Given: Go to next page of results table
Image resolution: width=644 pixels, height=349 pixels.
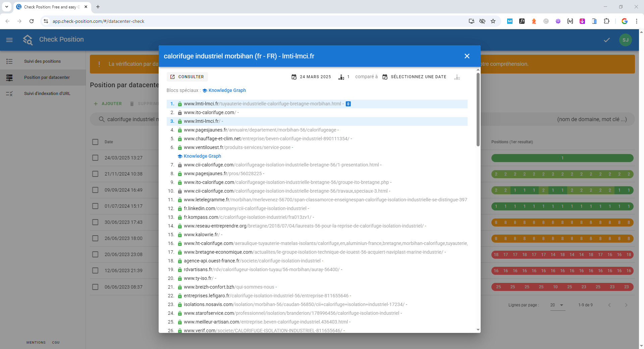Looking at the screenshot, I should [626, 305].
